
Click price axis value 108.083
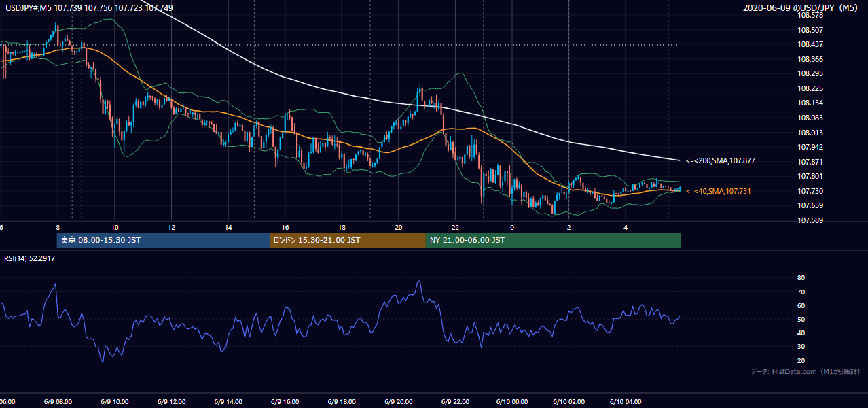[x=810, y=118]
